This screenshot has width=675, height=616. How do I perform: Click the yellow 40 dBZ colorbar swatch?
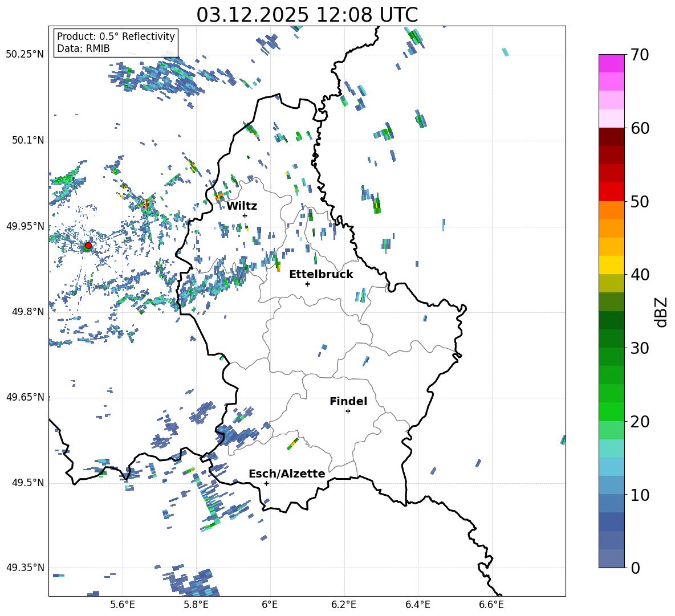click(612, 265)
